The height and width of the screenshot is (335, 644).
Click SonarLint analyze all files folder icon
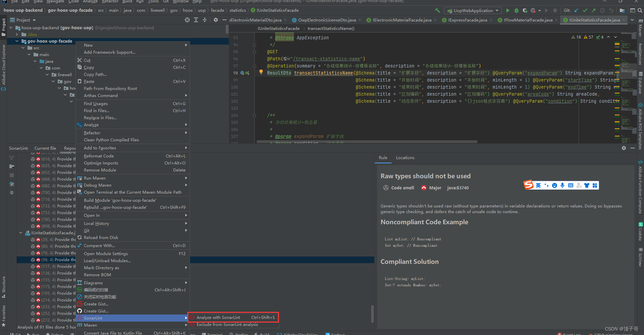12,166
